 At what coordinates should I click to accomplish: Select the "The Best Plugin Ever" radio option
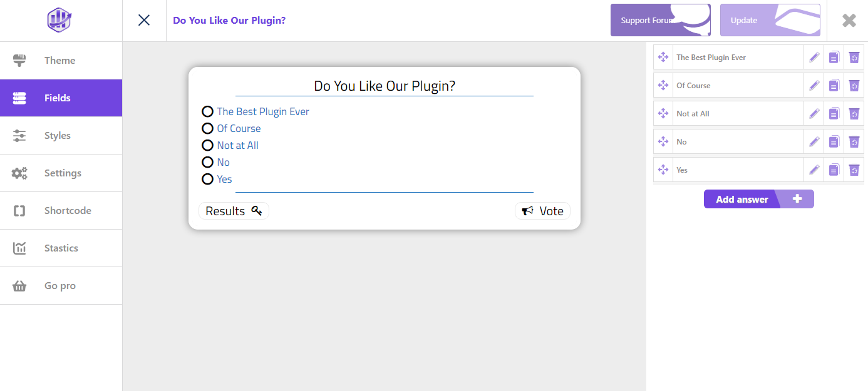tap(207, 112)
